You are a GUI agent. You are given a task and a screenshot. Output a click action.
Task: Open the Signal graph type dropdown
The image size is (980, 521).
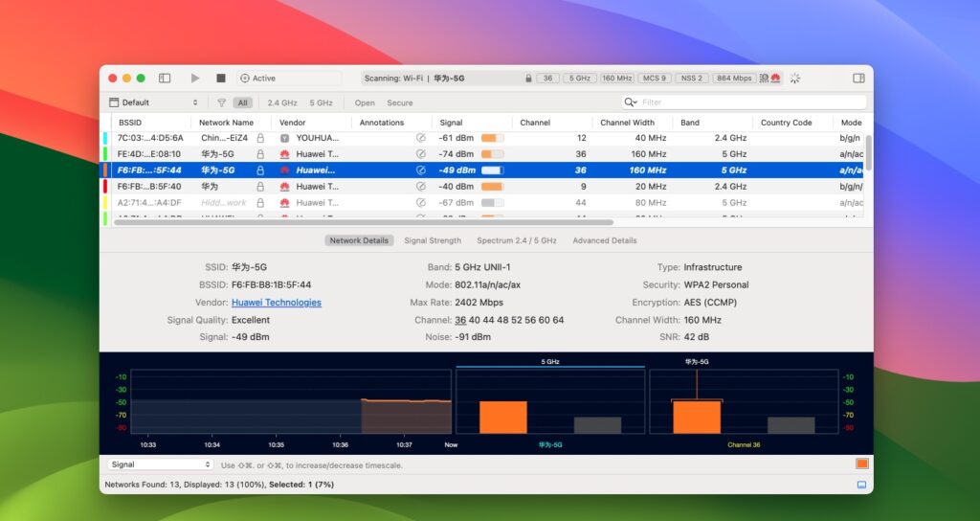pos(160,464)
